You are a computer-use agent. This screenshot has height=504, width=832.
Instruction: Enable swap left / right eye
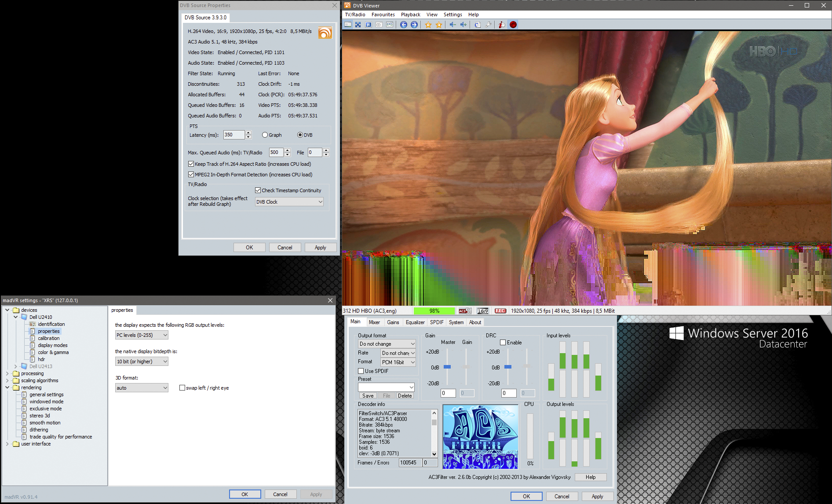tap(182, 388)
